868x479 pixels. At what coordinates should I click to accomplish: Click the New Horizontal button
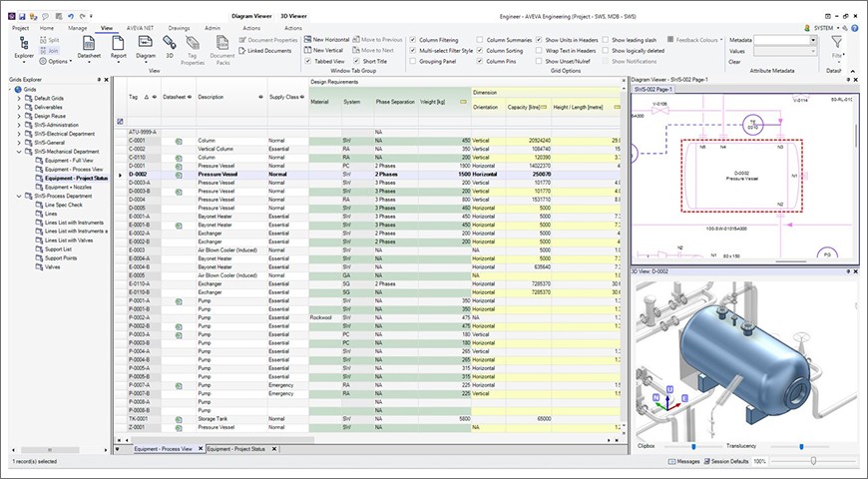pyautogui.click(x=326, y=39)
